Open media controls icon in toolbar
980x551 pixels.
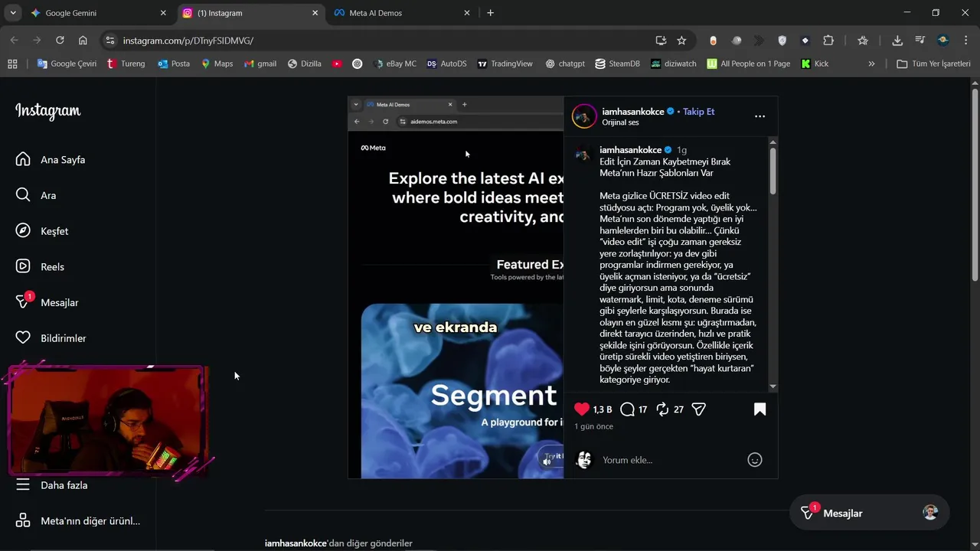pyautogui.click(x=920, y=41)
